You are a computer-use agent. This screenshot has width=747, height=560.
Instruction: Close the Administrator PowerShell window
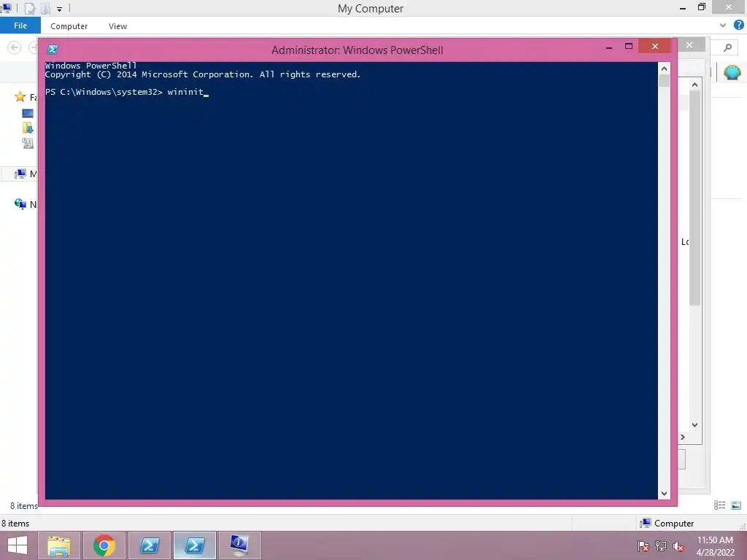tap(655, 46)
